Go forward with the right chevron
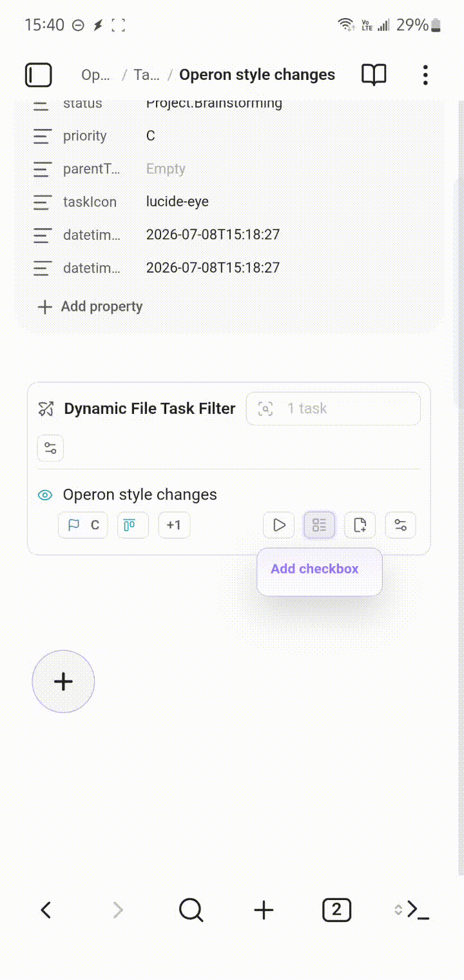Screen dimensions: 464x980 click(118, 910)
